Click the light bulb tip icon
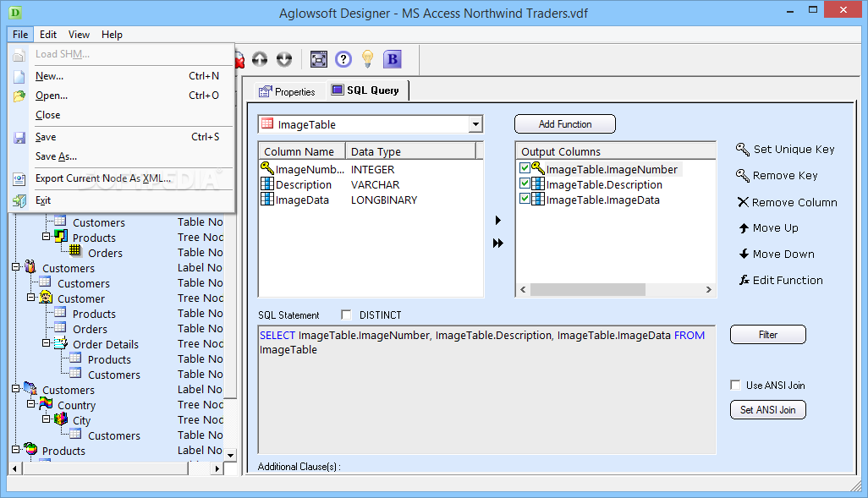 click(367, 59)
